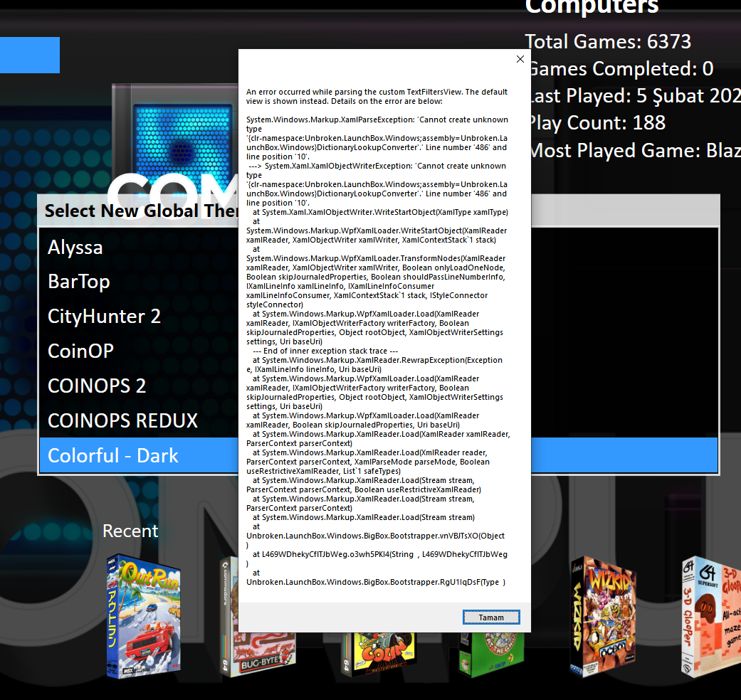Open the Wizkid game box
This screenshot has height=700, width=741.
click(x=603, y=617)
